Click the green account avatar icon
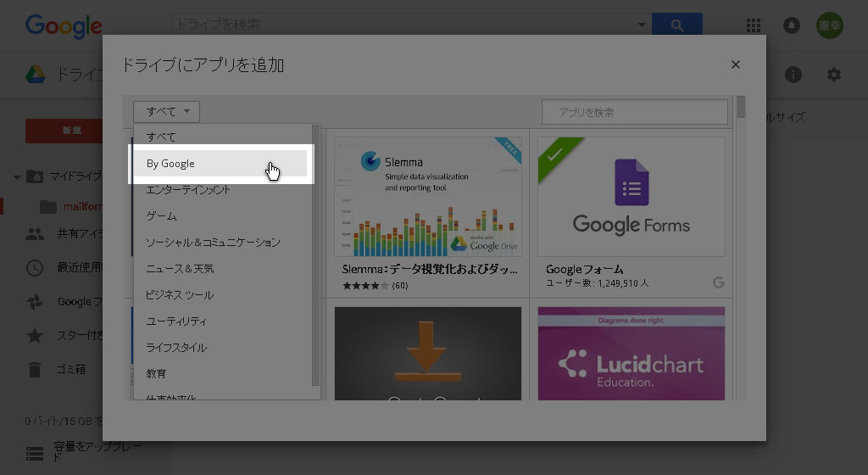Screen dimensions: 868x475 pyautogui.click(x=830, y=25)
